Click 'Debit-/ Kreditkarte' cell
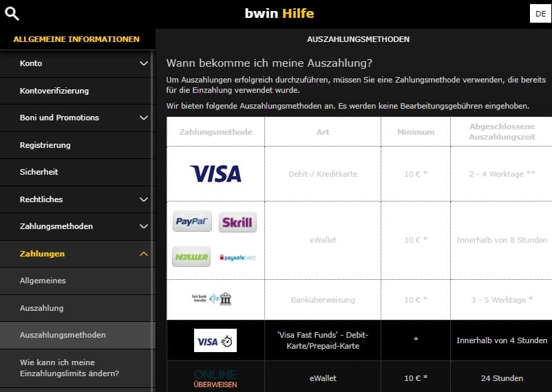 323,174
